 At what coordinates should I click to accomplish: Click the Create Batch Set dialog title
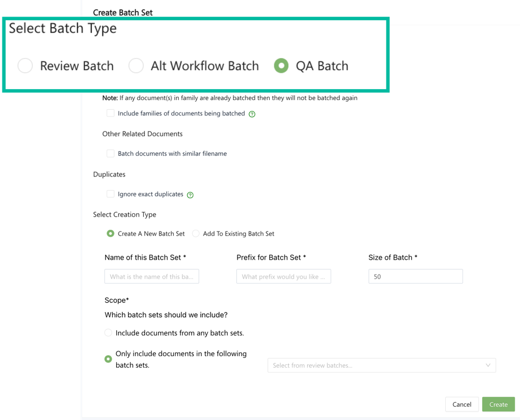pyautogui.click(x=123, y=13)
